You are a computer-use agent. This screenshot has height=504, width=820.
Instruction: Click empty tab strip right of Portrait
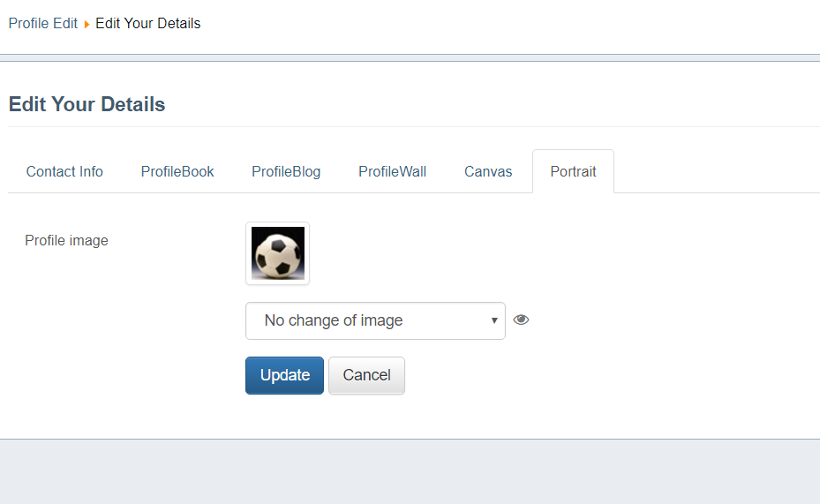(717, 171)
